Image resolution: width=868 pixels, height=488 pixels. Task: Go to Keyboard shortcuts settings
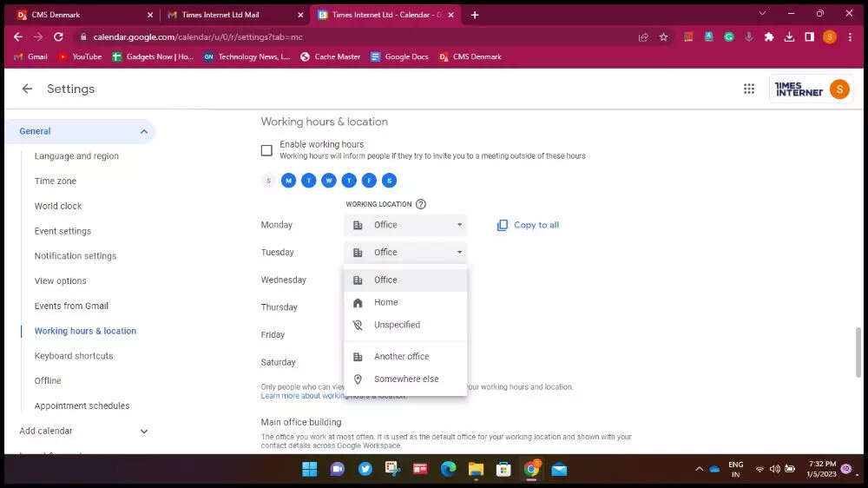(74, 356)
